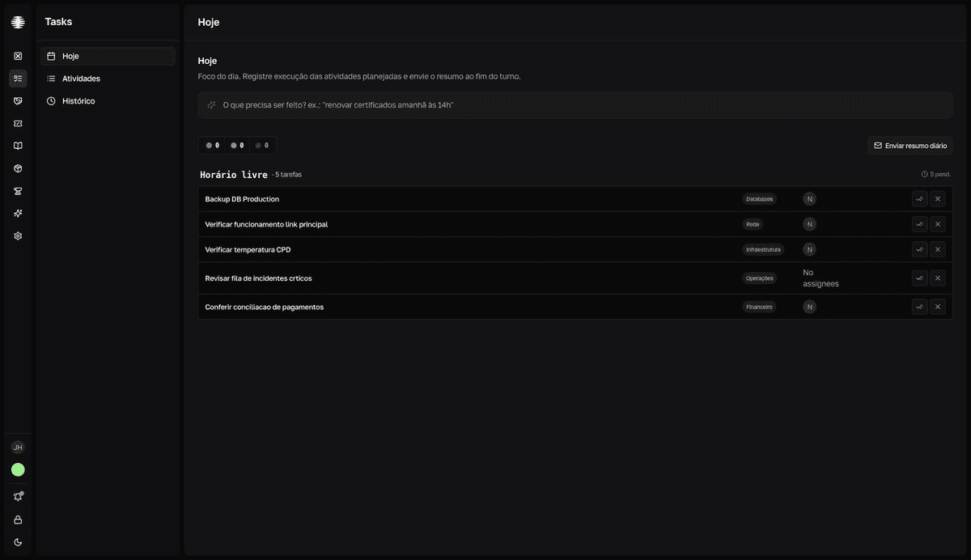Click the lock icon in sidebar
The width and height of the screenshot is (971, 560).
[x=18, y=520]
